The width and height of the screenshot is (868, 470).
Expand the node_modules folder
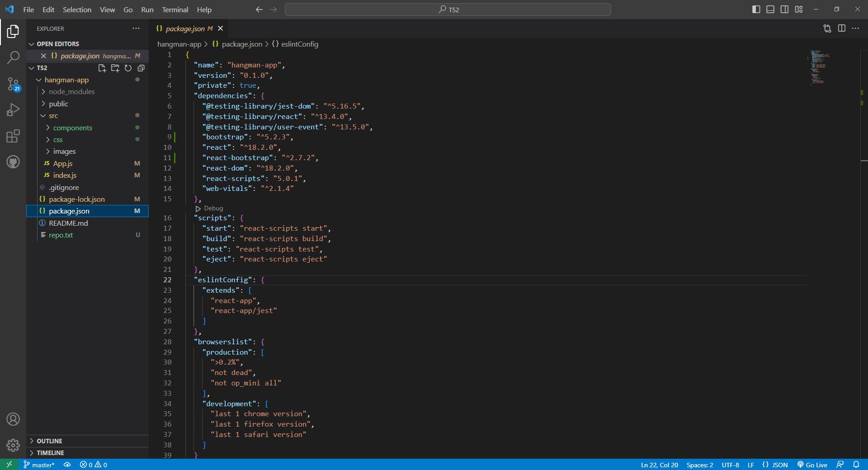pos(43,92)
